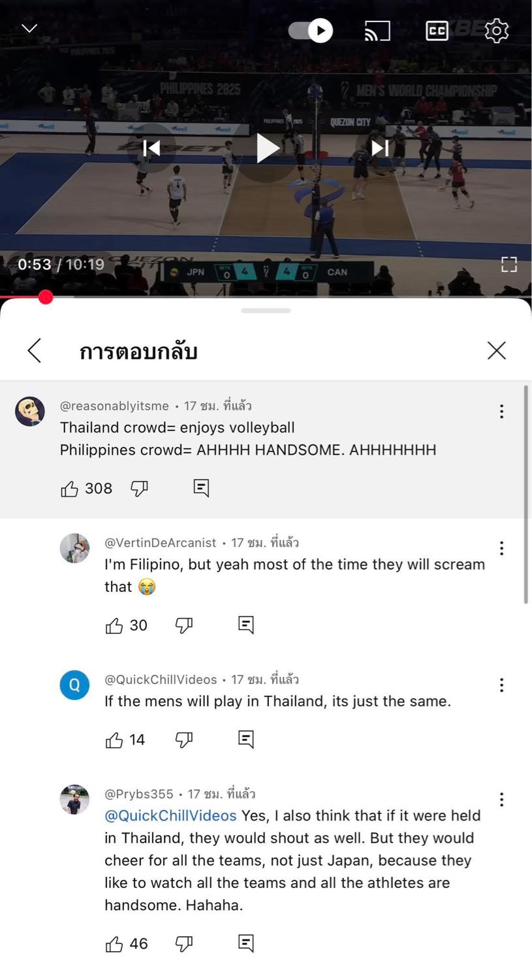This screenshot has height=980, width=532.
Task: Collapse the video player with the down chevron
Action: pos(29,28)
